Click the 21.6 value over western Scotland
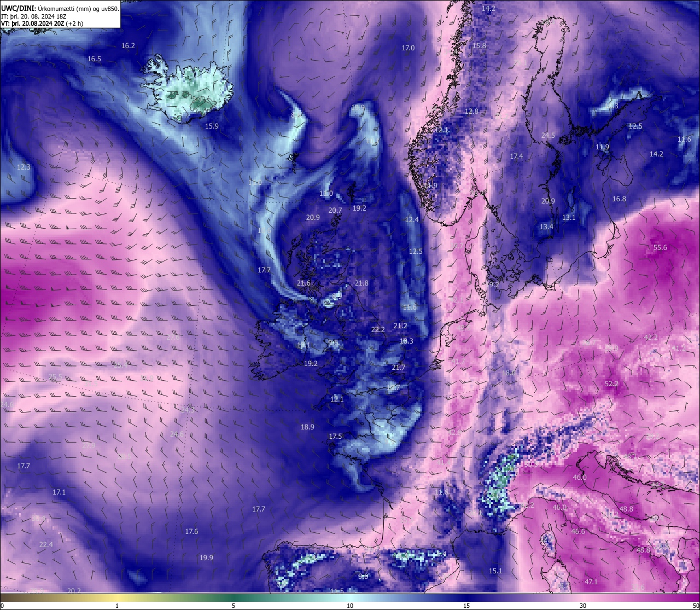This screenshot has width=700, height=610. [304, 283]
